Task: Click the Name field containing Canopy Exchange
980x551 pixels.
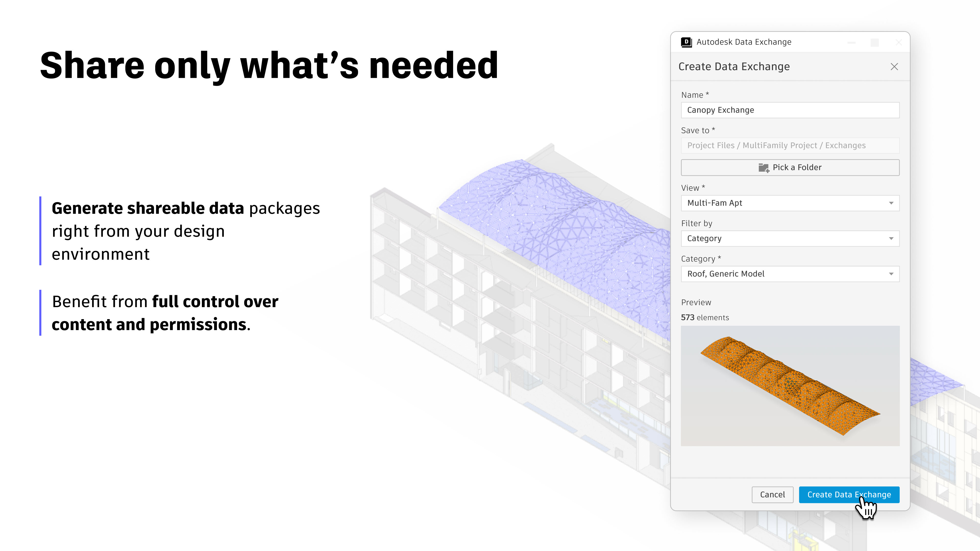Action: click(x=790, y=110)
